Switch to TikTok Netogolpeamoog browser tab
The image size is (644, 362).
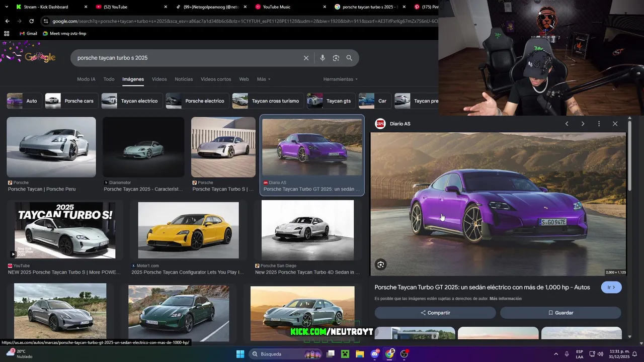[210, 7]
